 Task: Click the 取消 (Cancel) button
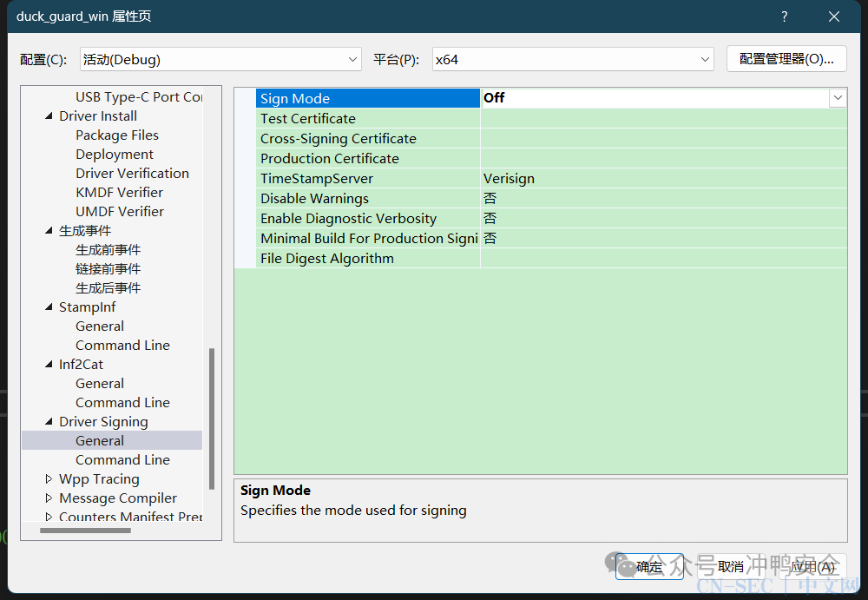(x=731, y=567)
